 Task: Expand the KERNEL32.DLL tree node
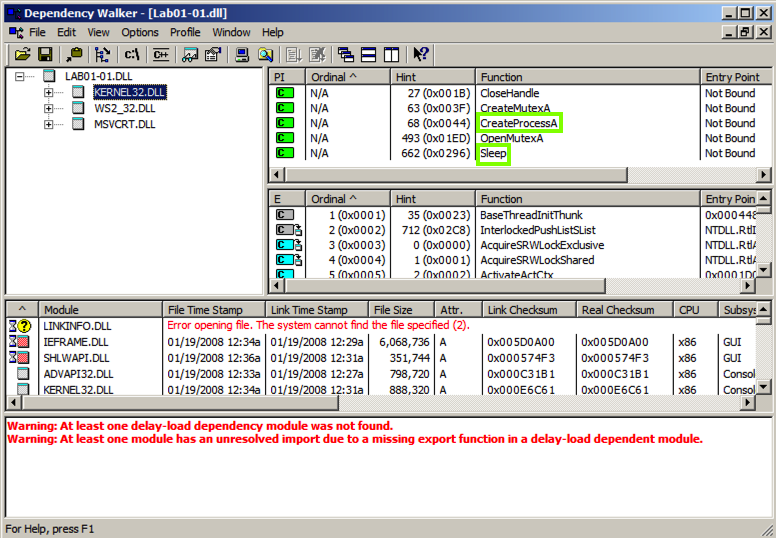click(x=48, y=93)
